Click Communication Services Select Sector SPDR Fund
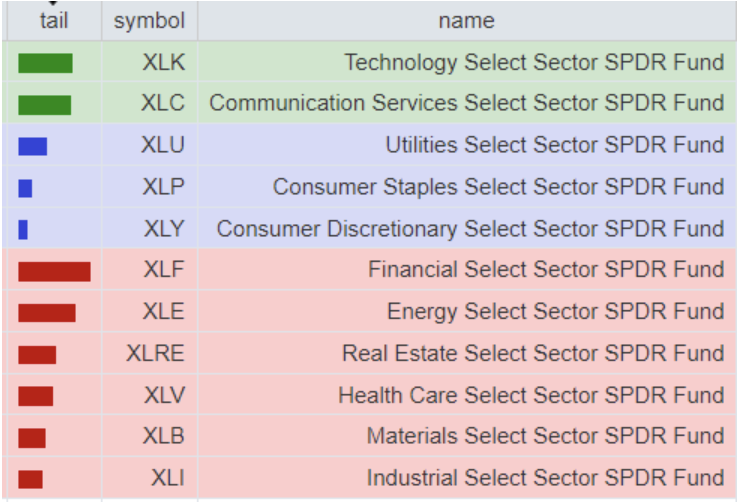The image size is (738, 502). pyautogui.click(x=466, y=104)
